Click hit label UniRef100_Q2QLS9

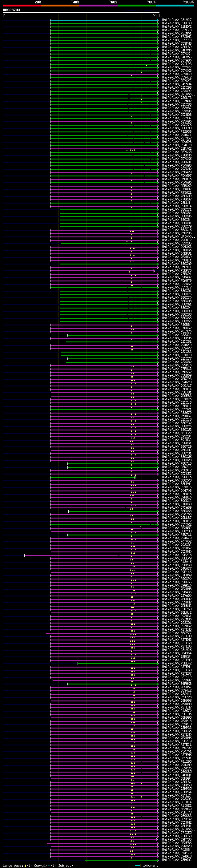(177, 47)
